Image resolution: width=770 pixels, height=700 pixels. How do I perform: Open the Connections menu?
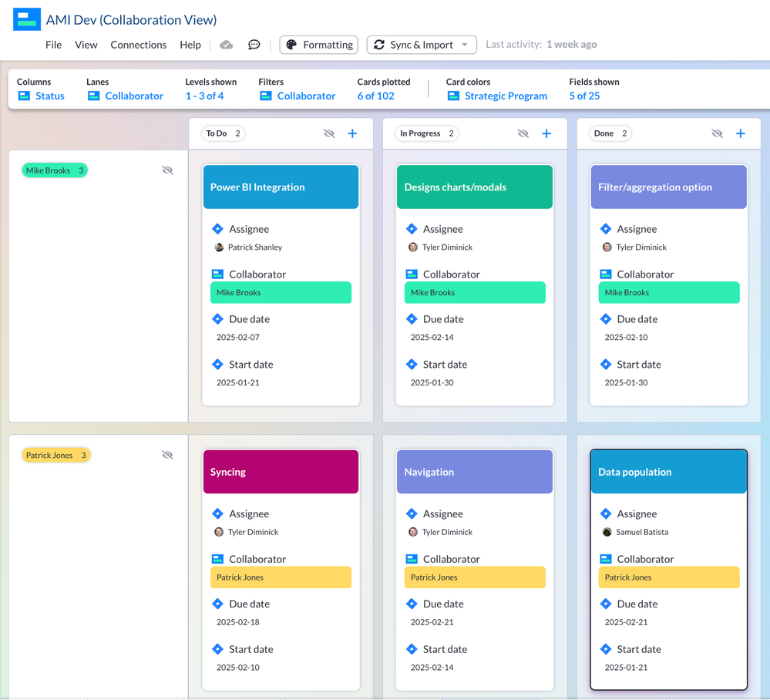pyautogui.click(x=138, y=45)
